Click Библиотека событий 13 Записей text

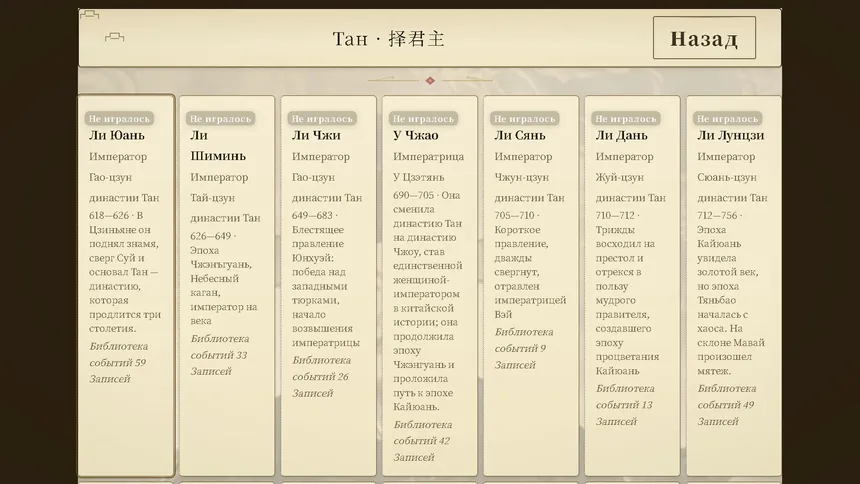[625, 405]
